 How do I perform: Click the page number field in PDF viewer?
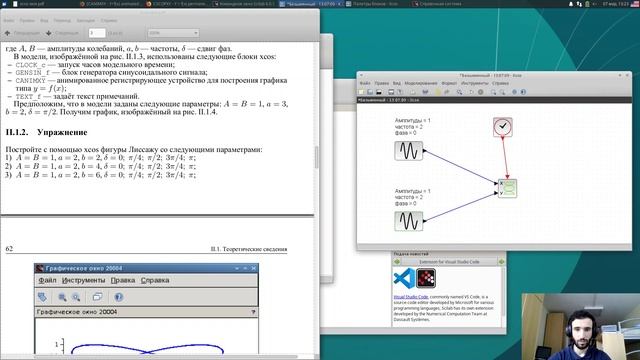97,33
